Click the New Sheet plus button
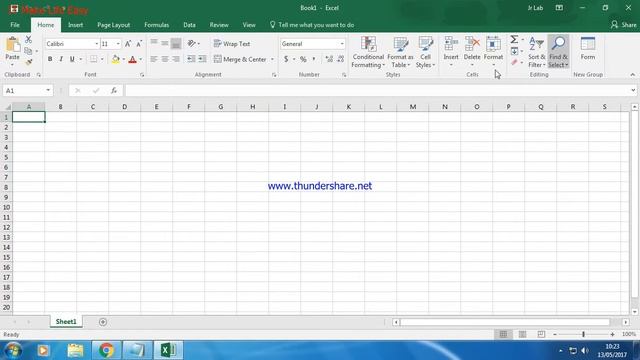 point(103,322)
